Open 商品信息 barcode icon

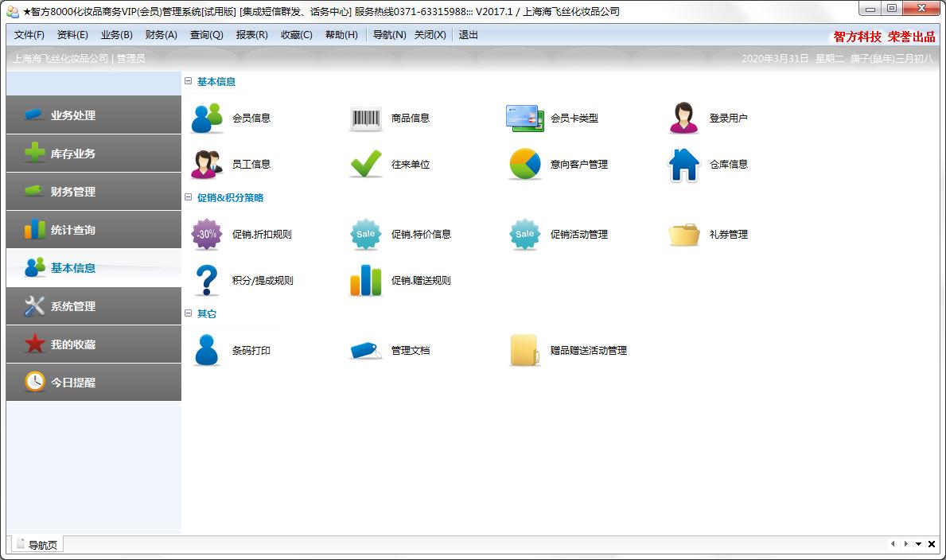pos(366,119)
